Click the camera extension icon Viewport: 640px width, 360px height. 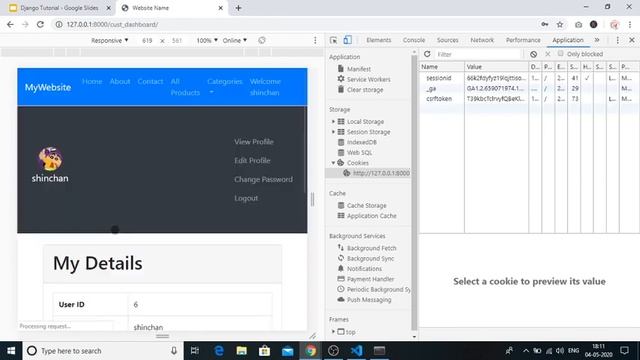tap(578, 24)
